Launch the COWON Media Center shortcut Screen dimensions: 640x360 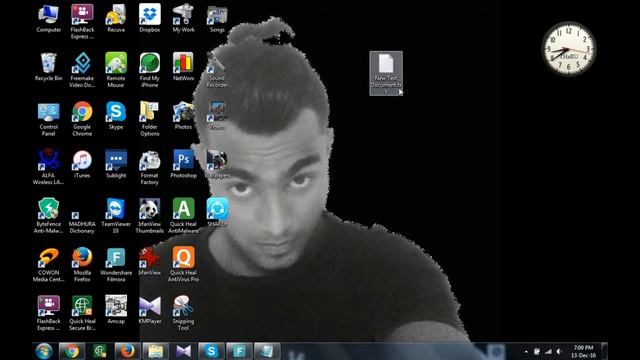point(49,264)
